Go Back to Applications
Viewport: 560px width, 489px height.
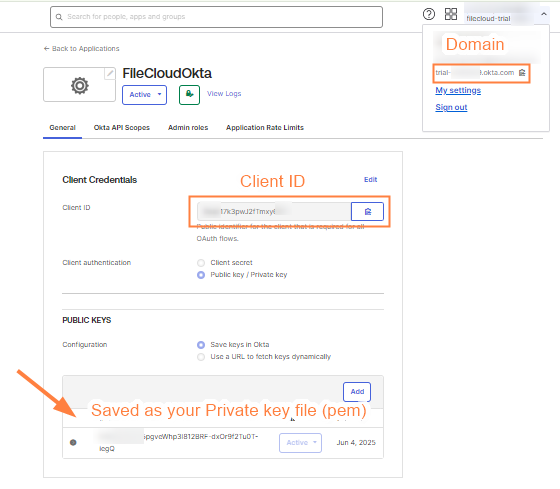click(81, 49)
